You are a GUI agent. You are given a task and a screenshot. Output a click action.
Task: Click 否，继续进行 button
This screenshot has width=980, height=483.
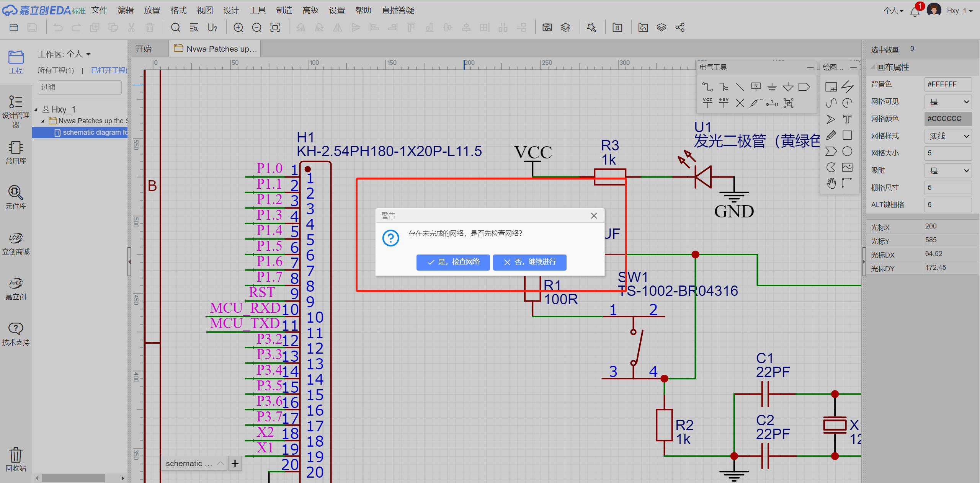coord(529,262)
